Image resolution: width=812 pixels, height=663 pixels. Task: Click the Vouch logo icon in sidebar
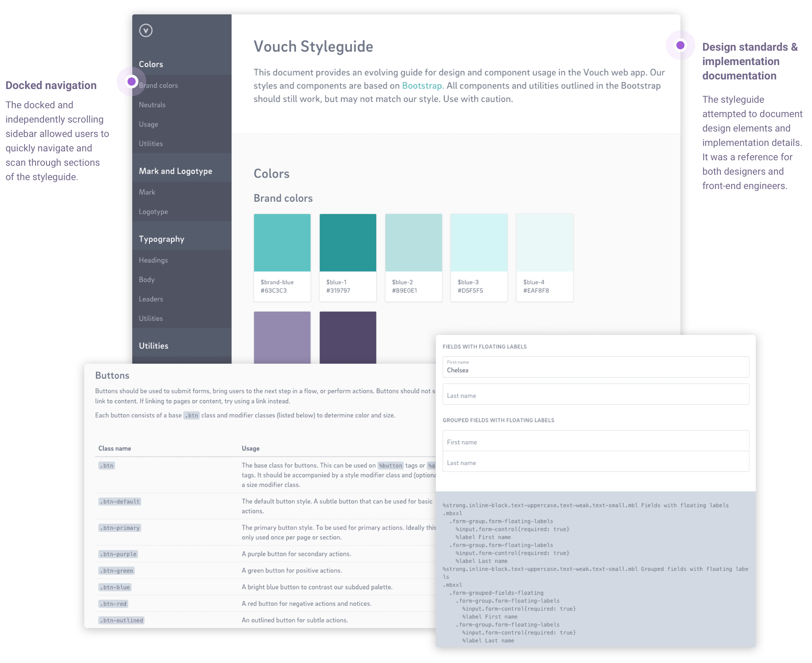[x=146, y=30]
